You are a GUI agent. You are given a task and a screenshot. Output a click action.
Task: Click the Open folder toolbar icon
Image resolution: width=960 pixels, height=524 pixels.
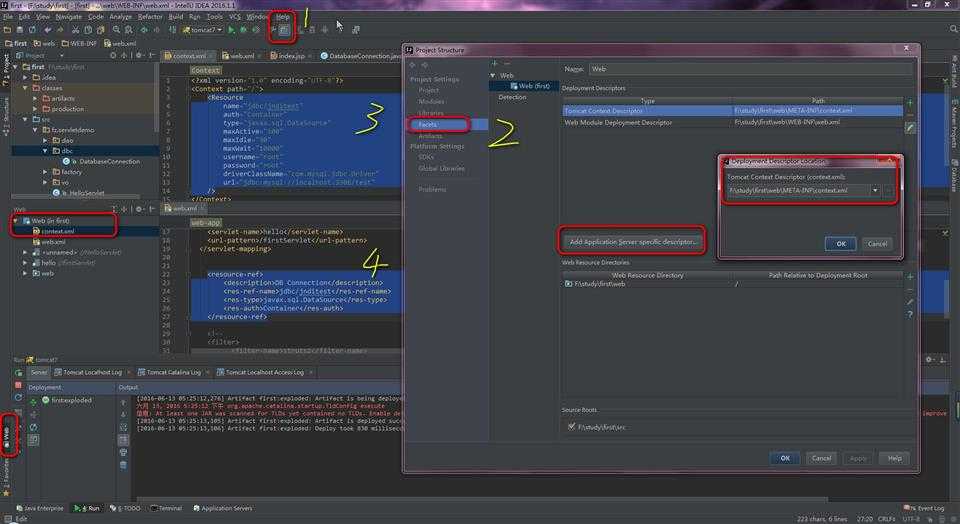point(7,29)
